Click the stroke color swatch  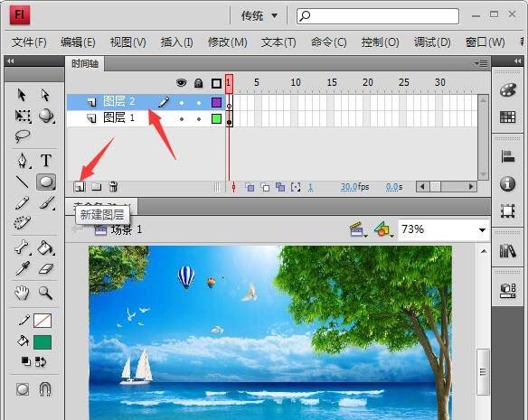(42, 321)
